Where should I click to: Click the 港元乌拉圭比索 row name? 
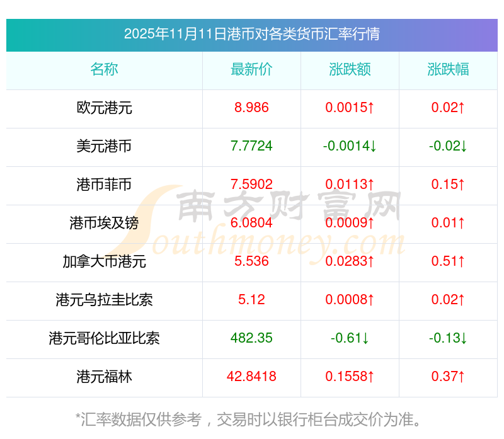pos(104,300)
